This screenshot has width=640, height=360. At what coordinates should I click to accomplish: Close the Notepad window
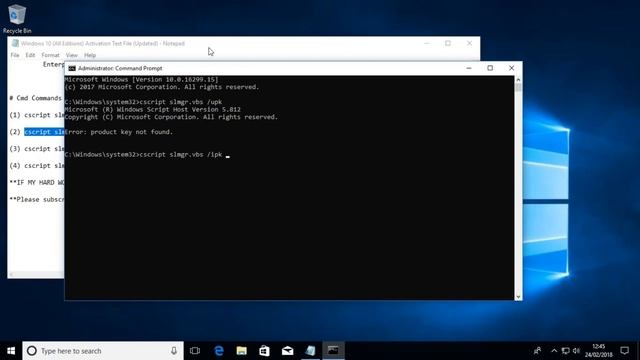point(469,43)
